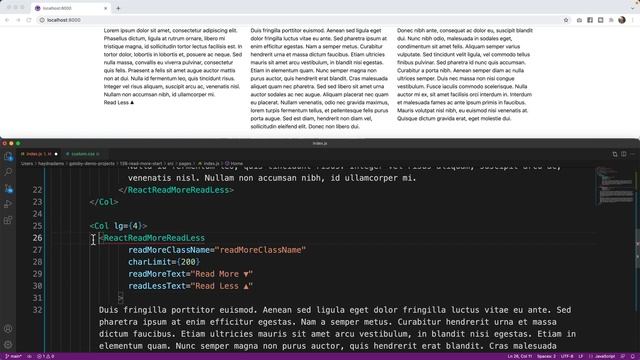Image resolution: width=640 pixels, height=360 pixels.
Task: Click the readMoreText="Read More" line
Action: click(x=190, y=274)
